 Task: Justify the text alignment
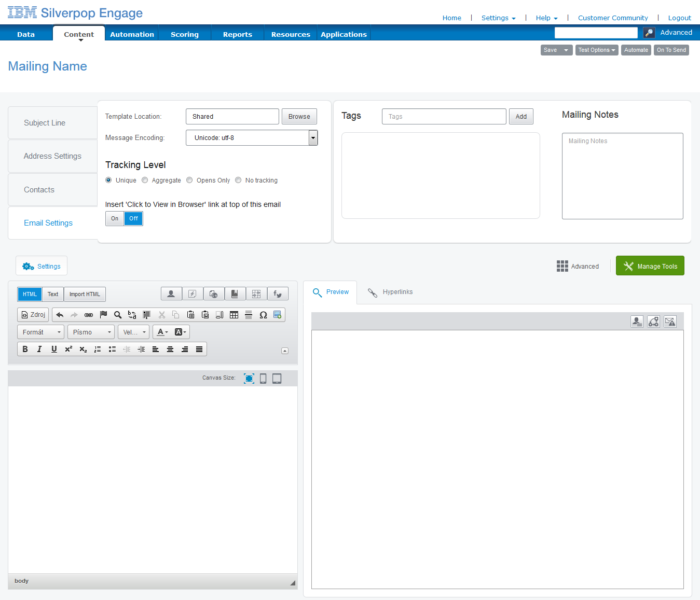(x=199, y=349)
